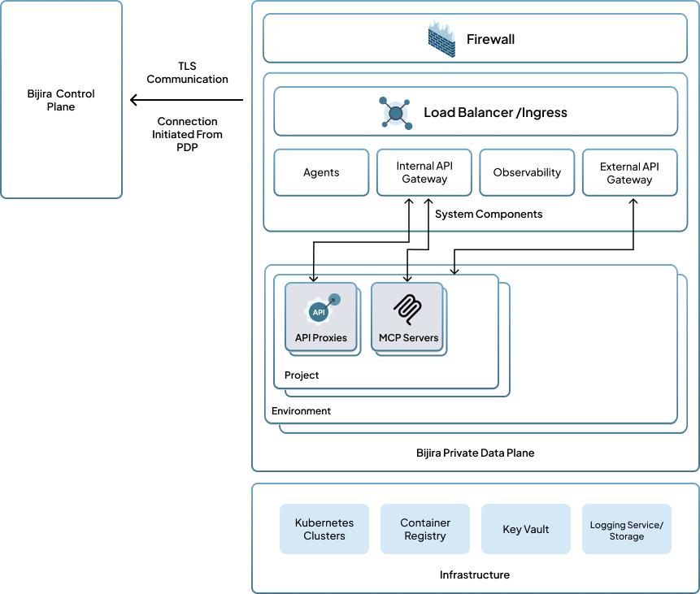Image resolution: width=700 pixels, height=594 pixels.
Task: Click the API Proxies circular API icon
Action: point(320,311)
